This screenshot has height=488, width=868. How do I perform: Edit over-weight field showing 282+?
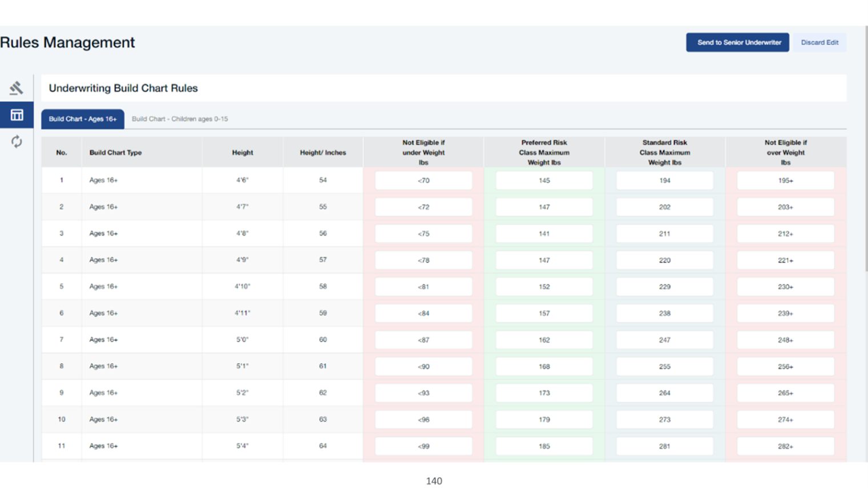click(x=785, y=446)
